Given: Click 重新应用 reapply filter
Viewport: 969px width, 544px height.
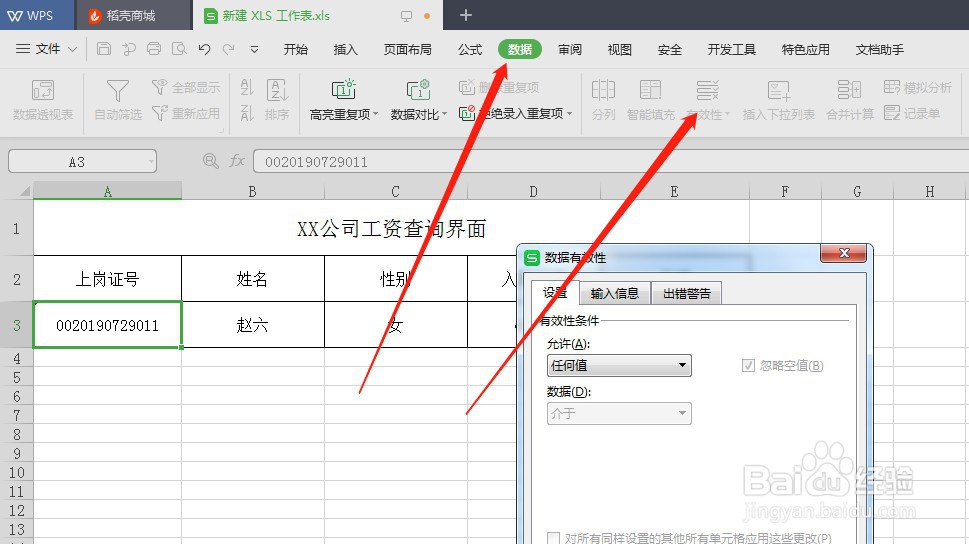Looking at the screenshot, I should (186, 113).
